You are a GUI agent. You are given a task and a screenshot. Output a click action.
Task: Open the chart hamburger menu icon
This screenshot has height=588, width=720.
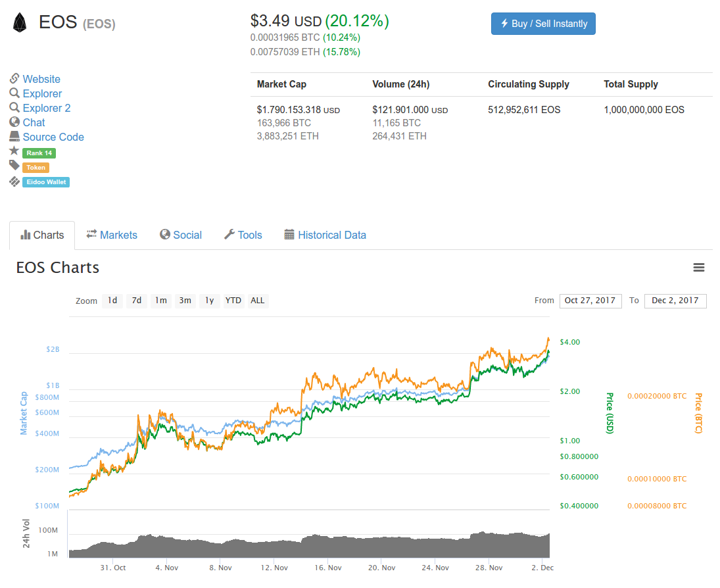[699, 267]
